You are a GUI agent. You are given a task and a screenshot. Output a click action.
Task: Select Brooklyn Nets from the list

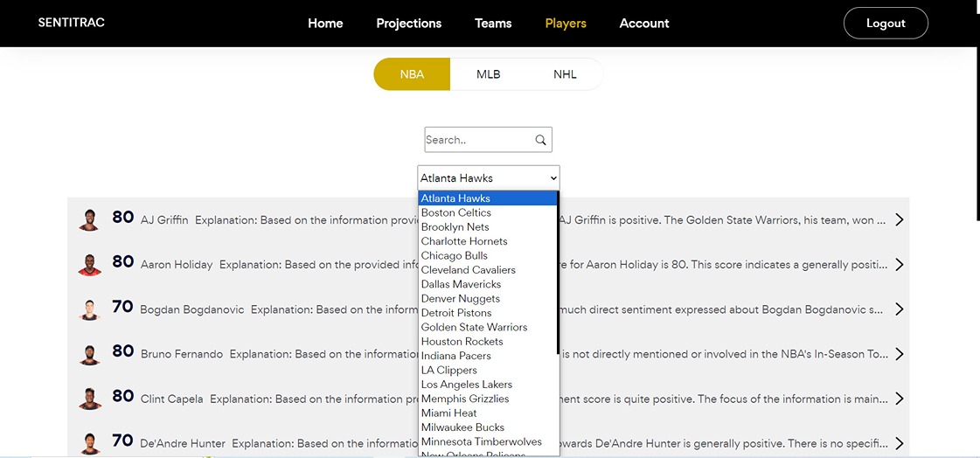[x=488, y=226]
